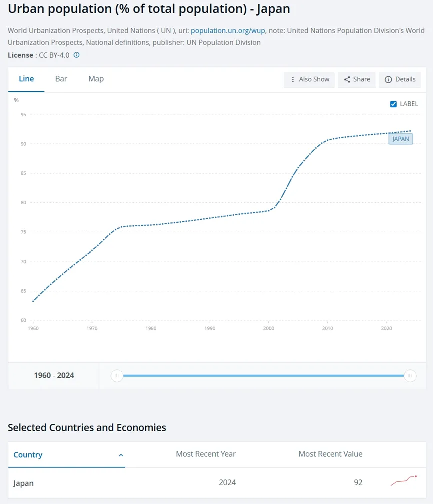This screenshot has height=504, width=433.
Task: Click the Japan row in the country table
Action: pyautogui.click(x=24, y=483)
